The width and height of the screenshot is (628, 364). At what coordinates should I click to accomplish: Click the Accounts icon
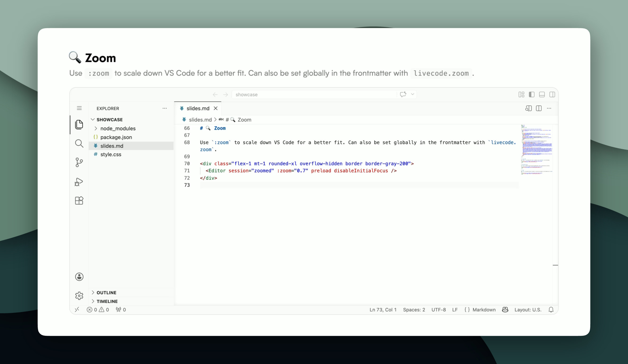[79, 277]
